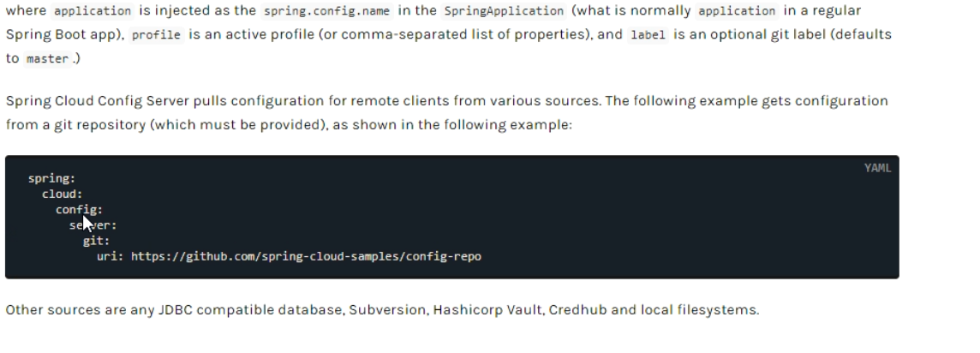Click the 'spring:' line in YAML code

pyautogui.click(x=52, y=179)
